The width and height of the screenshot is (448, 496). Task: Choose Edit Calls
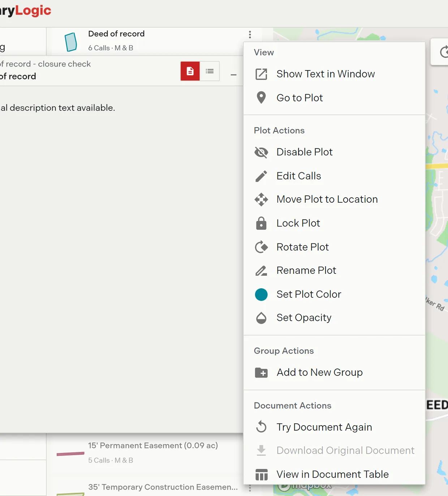coord(334,176)
